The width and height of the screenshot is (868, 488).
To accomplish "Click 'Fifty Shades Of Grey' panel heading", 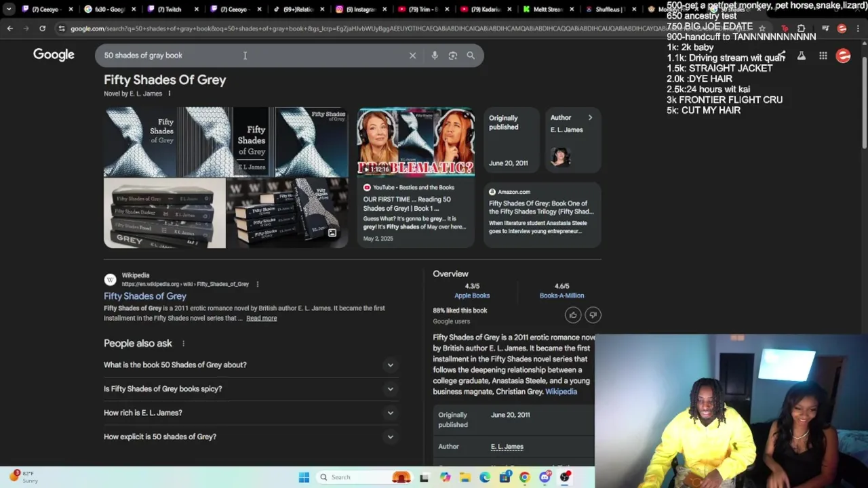I will pyautogui.click(x=165, y=80).
